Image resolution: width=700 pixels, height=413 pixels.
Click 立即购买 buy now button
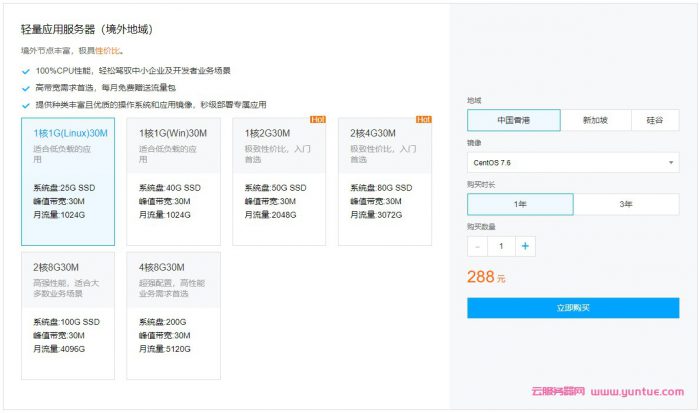pos(572,308)
